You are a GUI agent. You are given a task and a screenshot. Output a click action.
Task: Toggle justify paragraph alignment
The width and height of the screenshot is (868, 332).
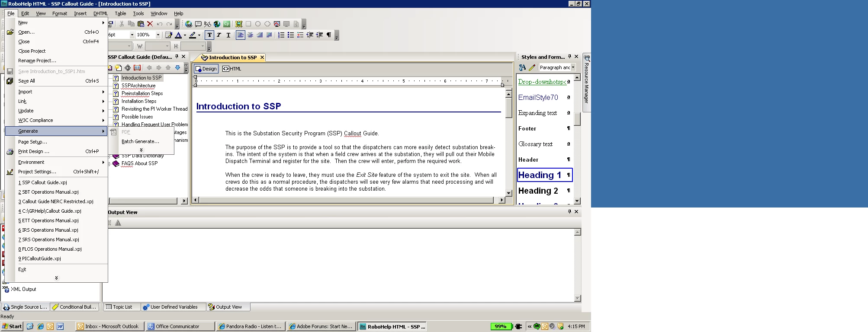click(x=269, y=35)
